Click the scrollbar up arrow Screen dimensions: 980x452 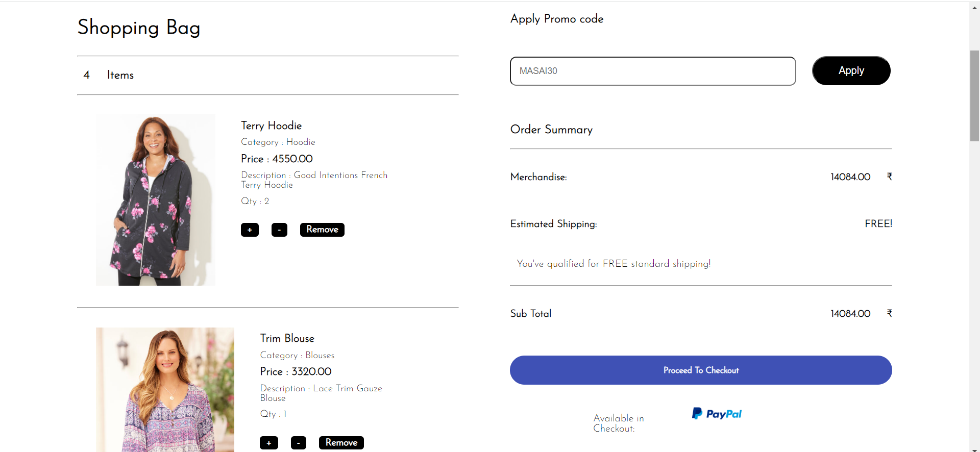(x=974, y=7)
